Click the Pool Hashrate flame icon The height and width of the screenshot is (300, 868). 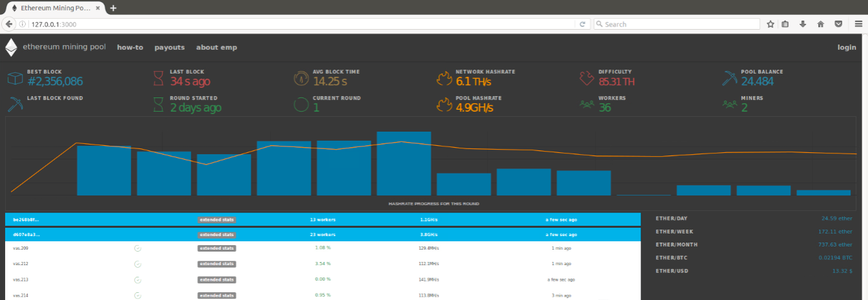pyautogui.click(x=444, y=105)
